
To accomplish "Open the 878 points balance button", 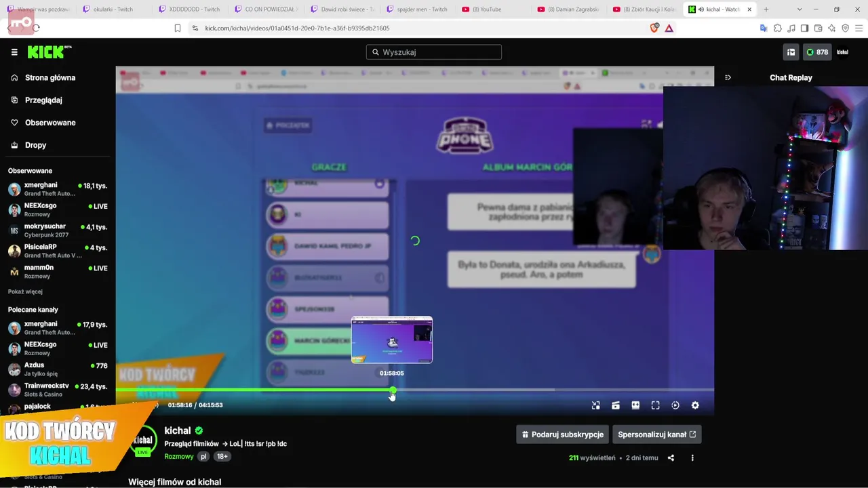I will pyautogui.click(x=816, y=52).
